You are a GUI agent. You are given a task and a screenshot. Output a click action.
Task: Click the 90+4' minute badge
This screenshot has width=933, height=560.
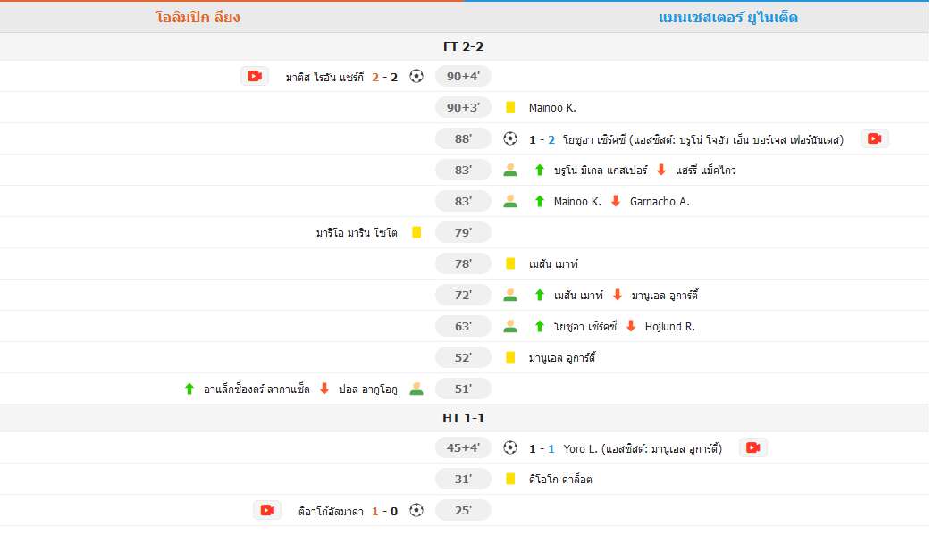(x=463, y=76)
